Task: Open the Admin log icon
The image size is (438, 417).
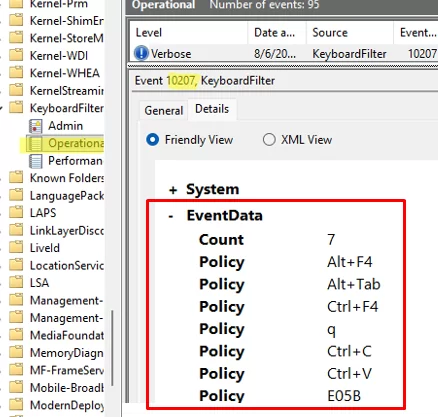Action: click(x=35, y=126)
